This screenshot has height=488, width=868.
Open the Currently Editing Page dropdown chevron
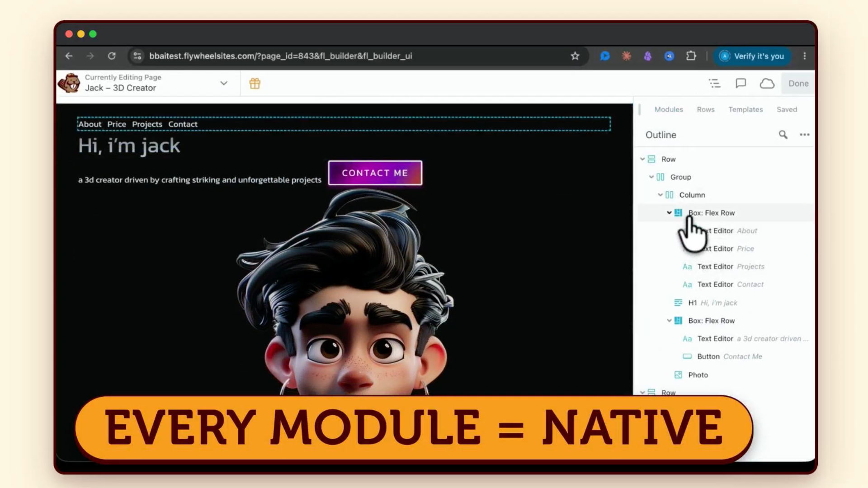pyautogui.click(x=224, y=83)
